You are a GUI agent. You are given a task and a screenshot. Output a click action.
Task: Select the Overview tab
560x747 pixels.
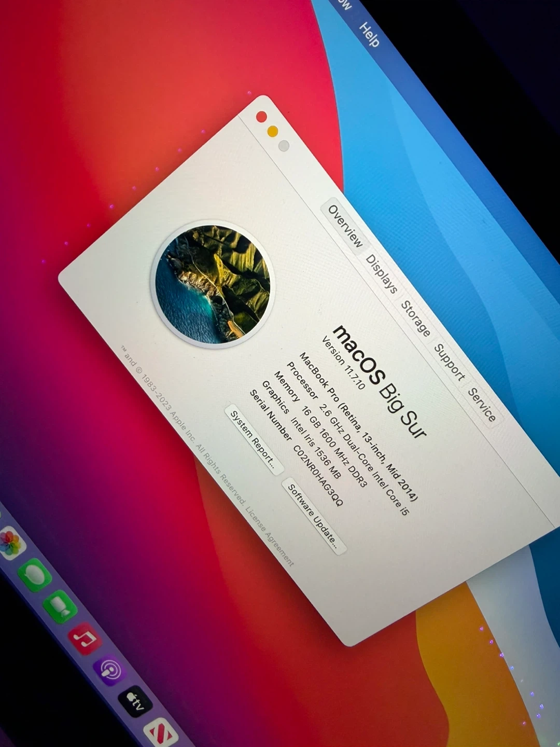[x=345, y=226]
